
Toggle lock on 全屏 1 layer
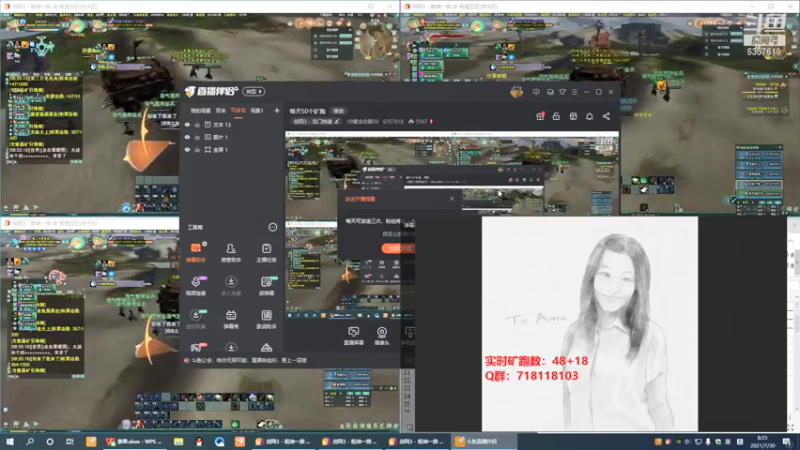197,149
